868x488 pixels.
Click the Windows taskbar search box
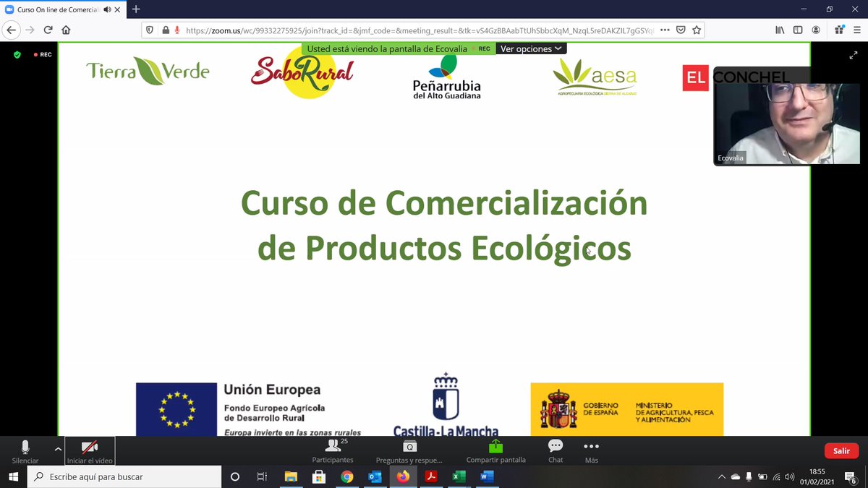[124, 476]
